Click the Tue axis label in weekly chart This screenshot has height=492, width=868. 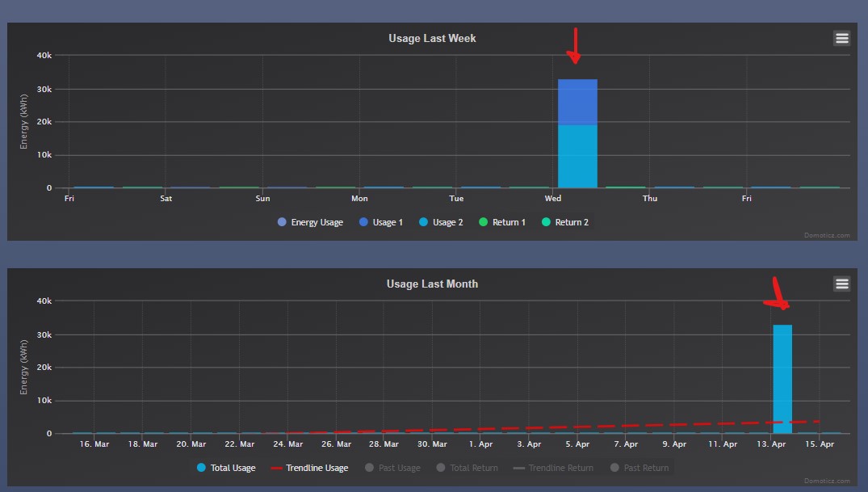pyautogui.click(x=456, y=199)
